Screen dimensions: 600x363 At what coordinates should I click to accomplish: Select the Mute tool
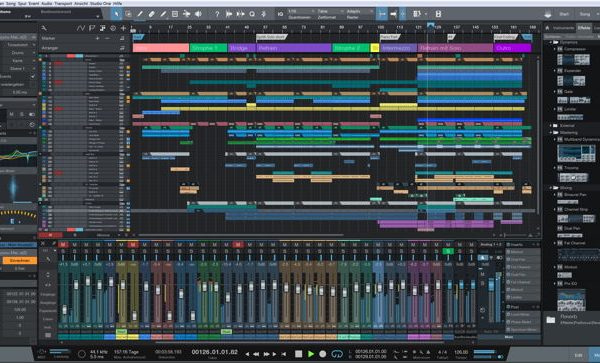pyautogui.click(x=175, y=14)
